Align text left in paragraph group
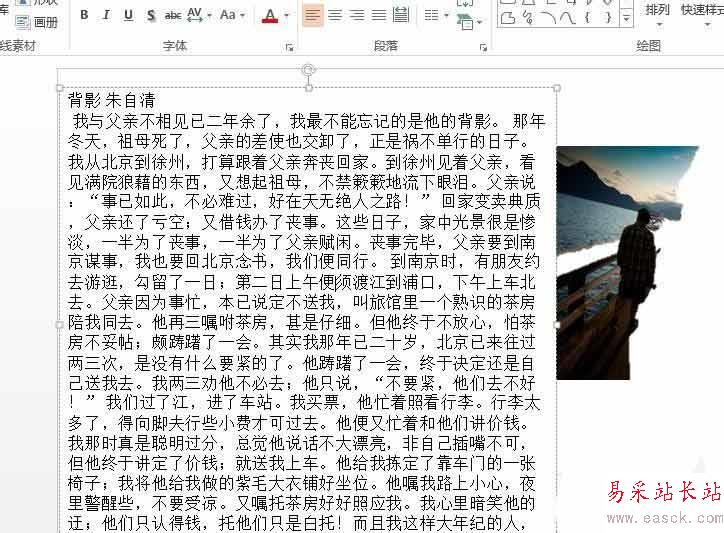Image resolution: width=724 pixels, height=533 pixels. pyautogui.click(x=313, y=15)
